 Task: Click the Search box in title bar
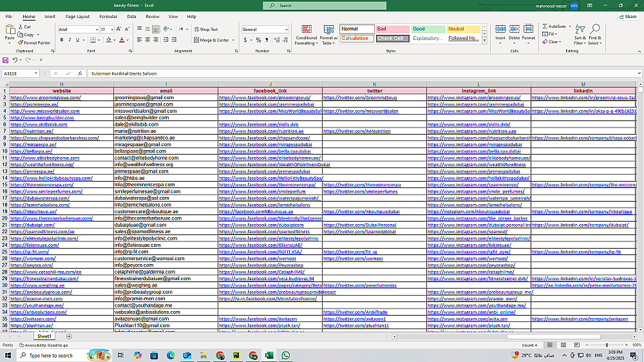point(325,5)
